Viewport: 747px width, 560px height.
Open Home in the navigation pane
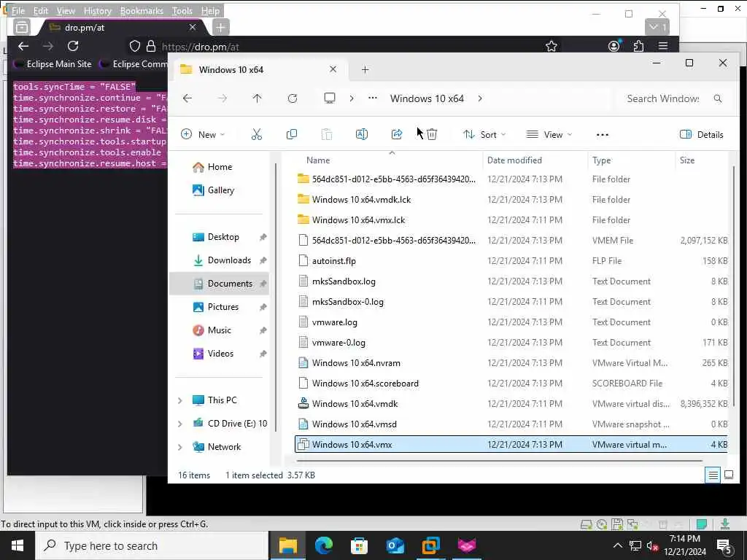pyautogui.click(x=212, y=167)
